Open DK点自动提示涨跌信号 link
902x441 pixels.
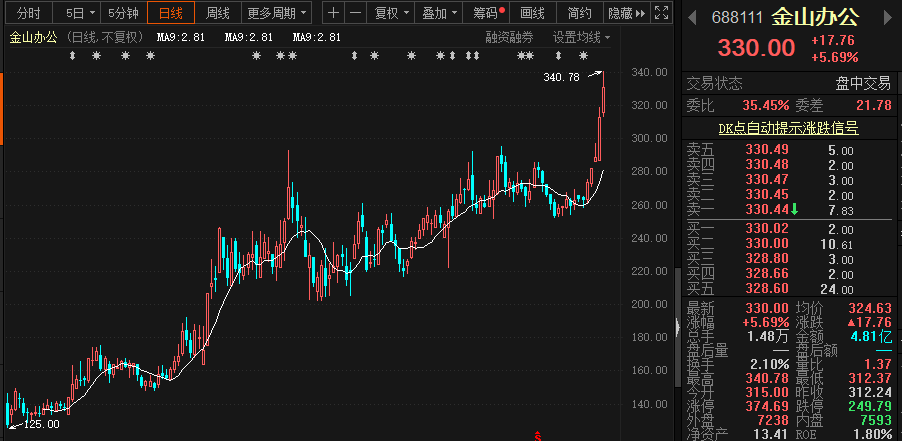point(789,128)
